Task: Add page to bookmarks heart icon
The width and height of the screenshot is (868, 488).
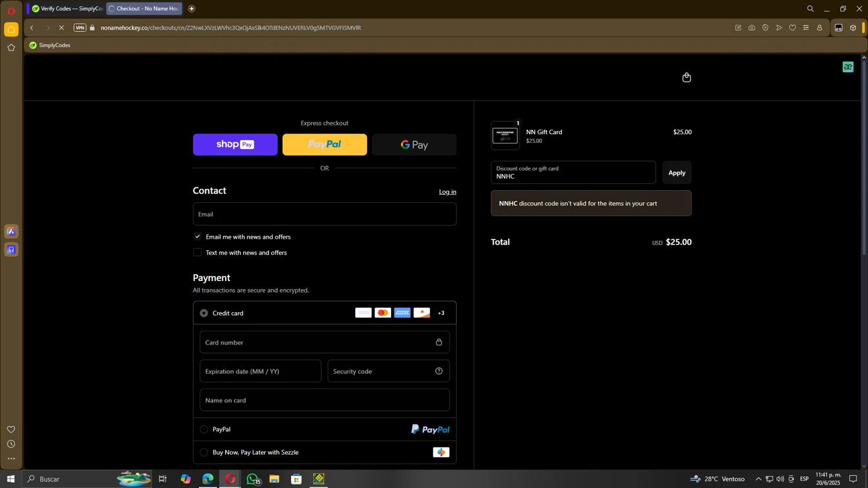Action: (792, 28)
